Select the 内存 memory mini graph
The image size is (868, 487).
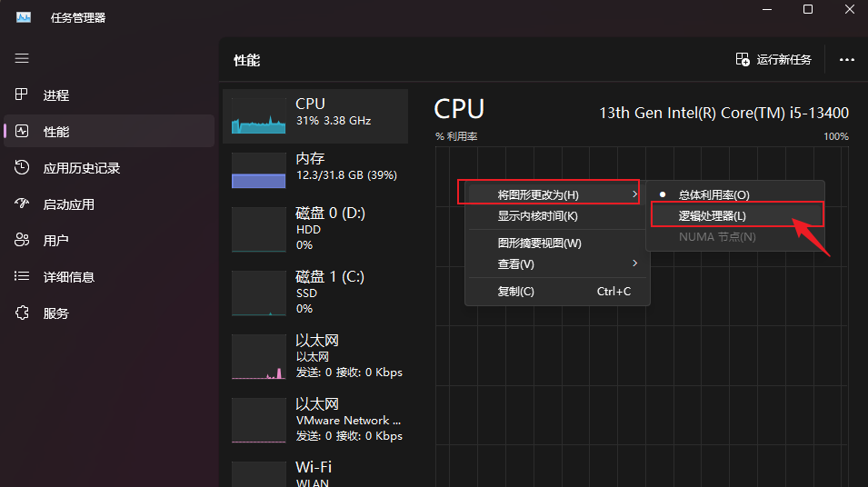[x=258, y=171]
